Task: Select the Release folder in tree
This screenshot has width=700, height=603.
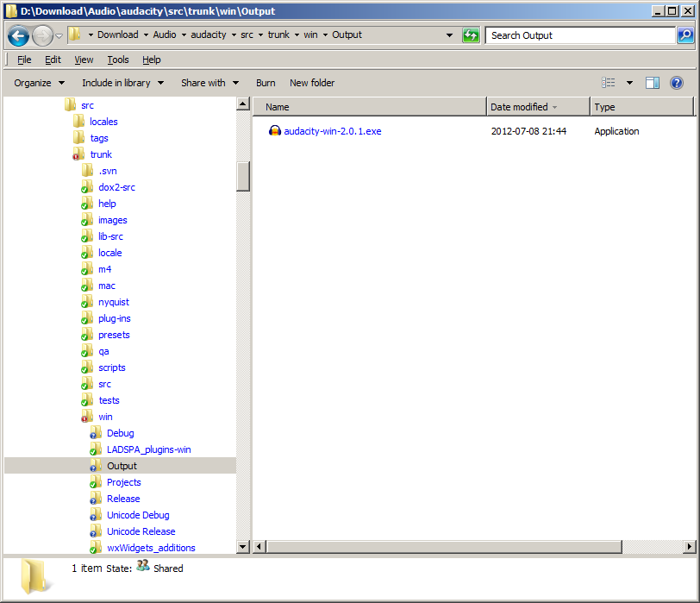Action: click(123, 499)
